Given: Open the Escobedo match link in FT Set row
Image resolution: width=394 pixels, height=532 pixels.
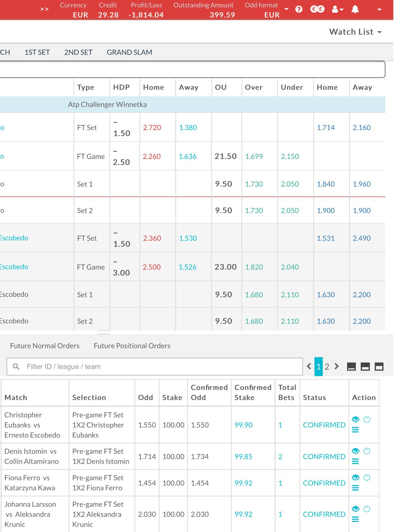Looking at the screenshot, I should tap(14, 238).
